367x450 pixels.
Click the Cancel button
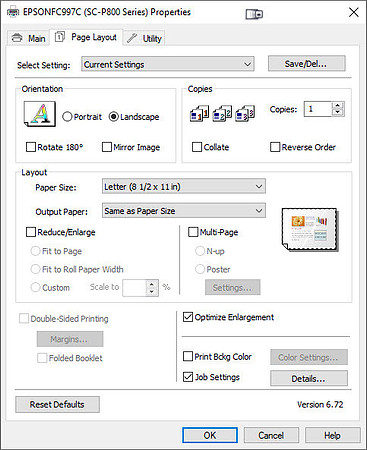point(271,435)
